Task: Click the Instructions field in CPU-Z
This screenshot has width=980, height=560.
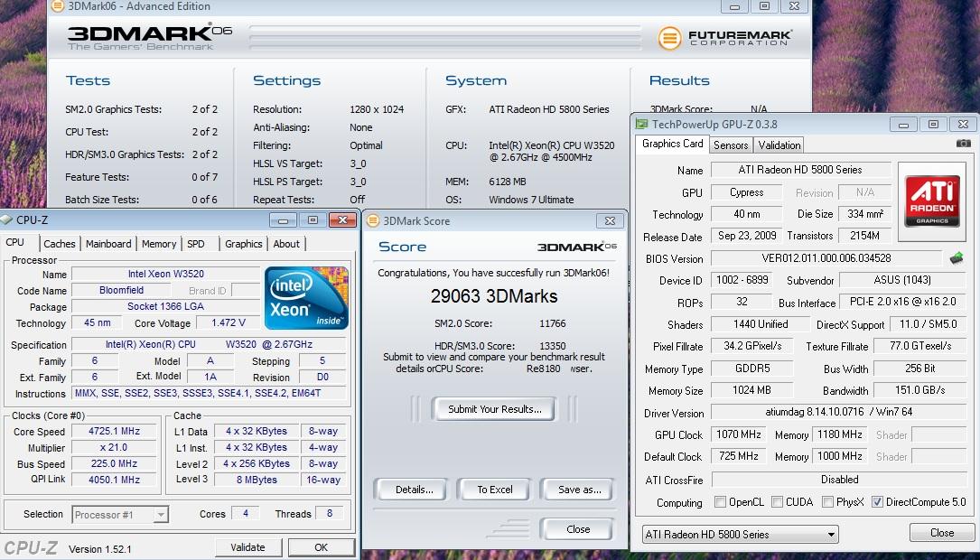Action: (209, 393)
